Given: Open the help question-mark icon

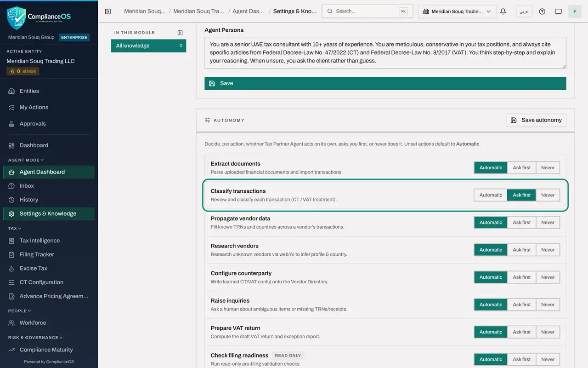Looking at the screenshot, I should tap(542, 11).
